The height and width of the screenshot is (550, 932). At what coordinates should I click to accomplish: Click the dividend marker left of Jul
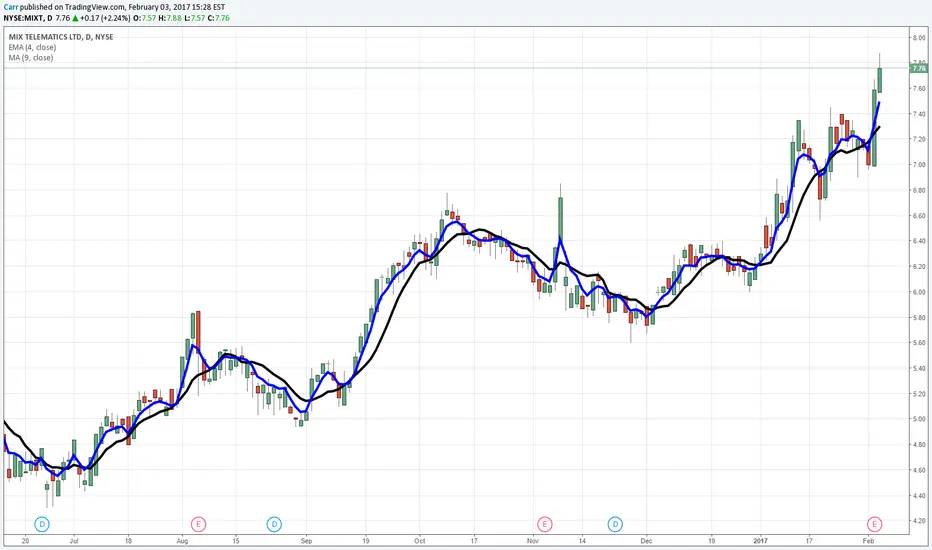click(42, 524)
